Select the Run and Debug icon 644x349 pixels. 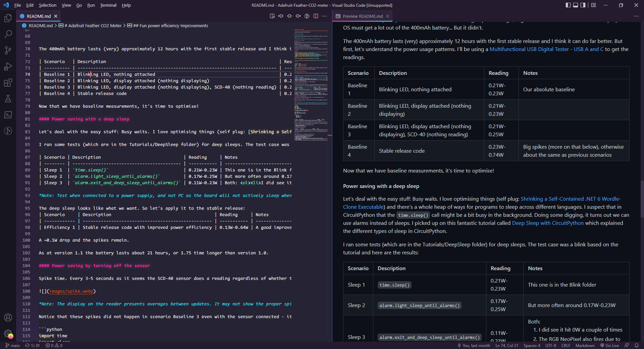coord(8,66)
